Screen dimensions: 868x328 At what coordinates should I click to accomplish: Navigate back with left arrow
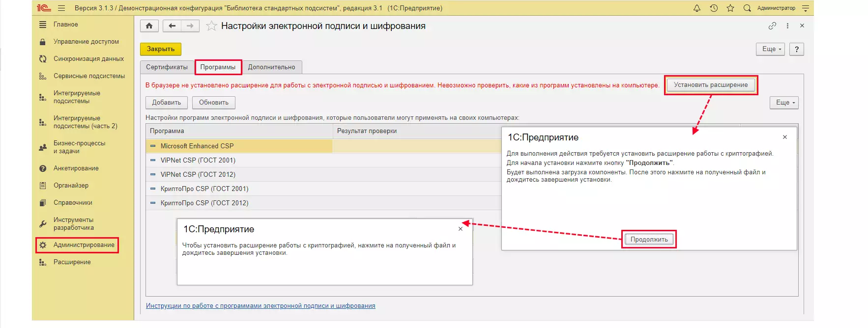click(x=172, y=26)
